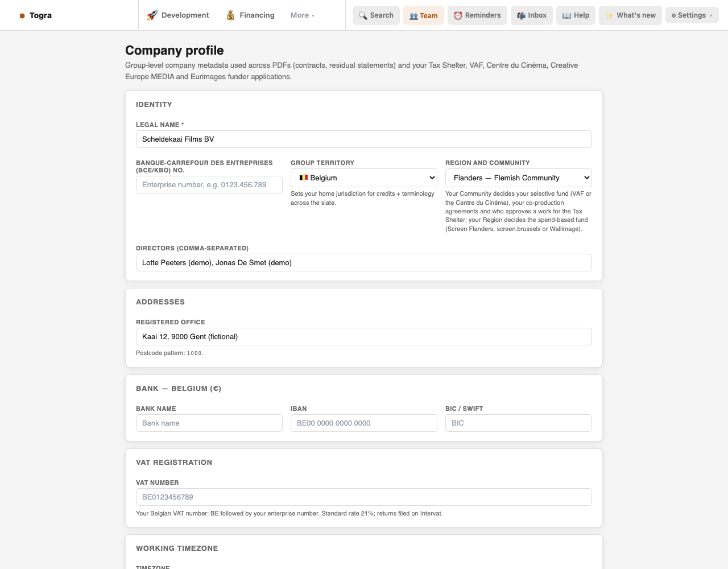Open the Inbox
This screenshot has width=728, height=569.
point(532,15)
